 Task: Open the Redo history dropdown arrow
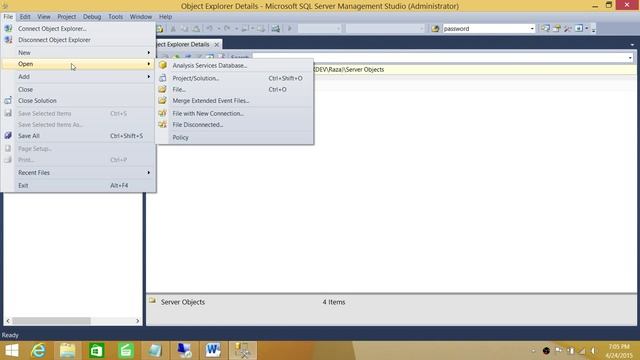[x=236, y=29]
